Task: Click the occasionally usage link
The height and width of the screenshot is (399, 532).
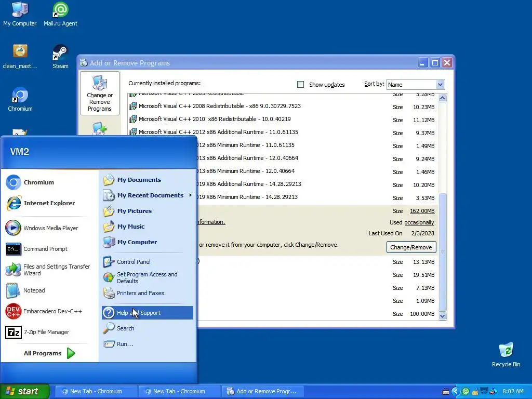Action: coord(419,222)
